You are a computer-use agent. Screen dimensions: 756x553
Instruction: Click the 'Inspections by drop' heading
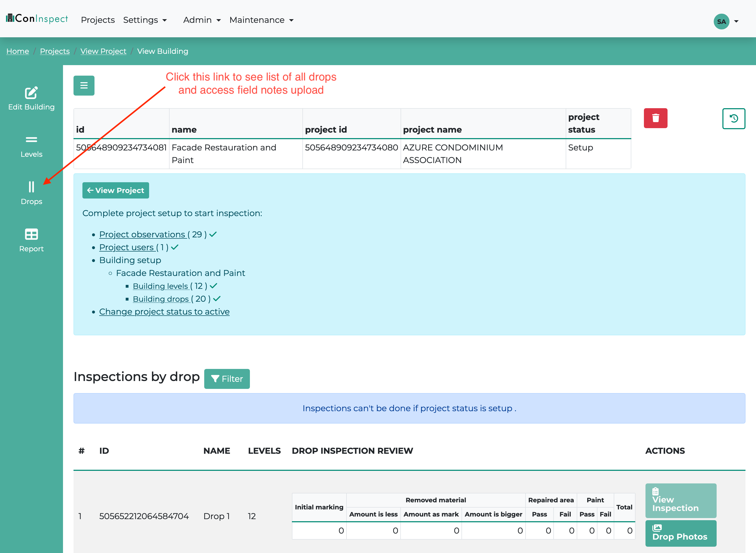[x=136, y=377]
